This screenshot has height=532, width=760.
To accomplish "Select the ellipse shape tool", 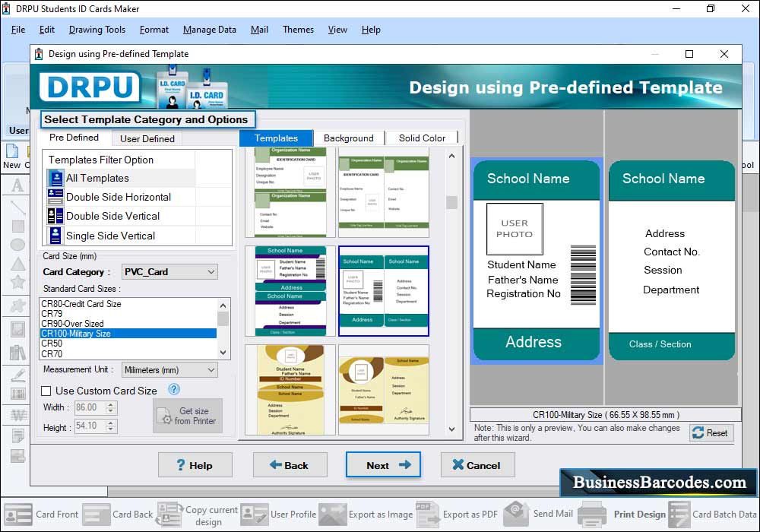I will point(18,245).
